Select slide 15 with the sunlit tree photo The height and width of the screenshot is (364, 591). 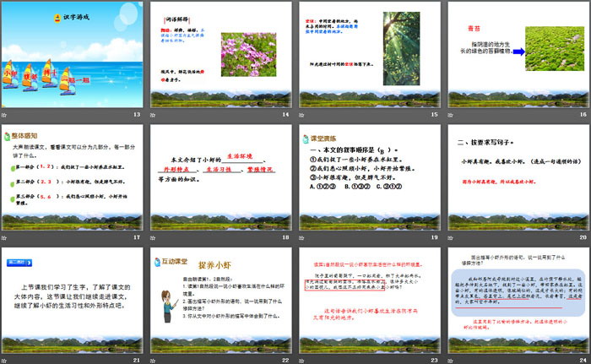(370, 55)
